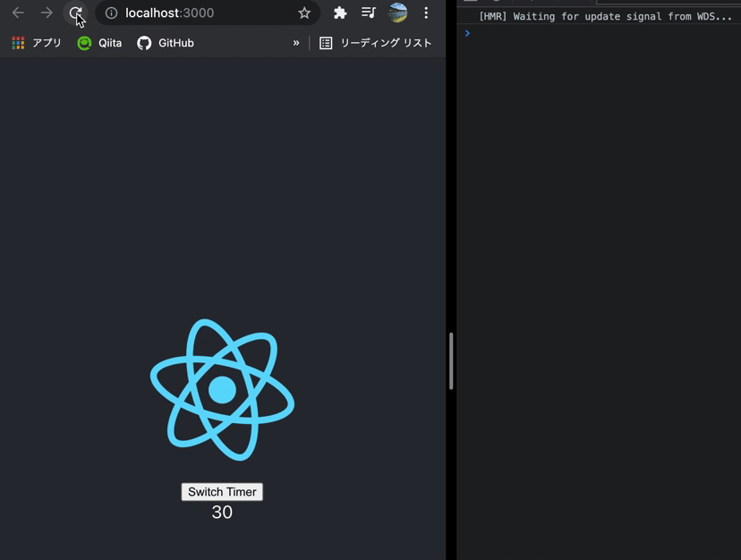
Task: Open the GitHub bookmark link
Action: (x=165, y=42)
